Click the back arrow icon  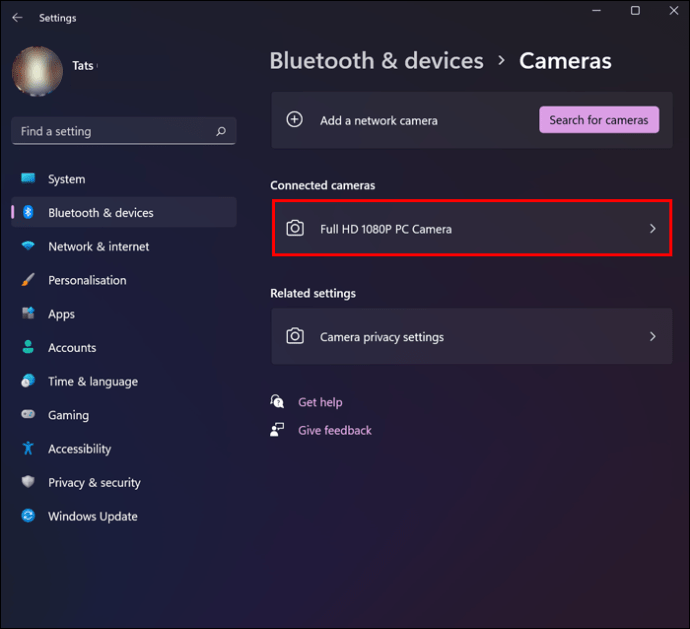pyautogui.click(x=17, y=18)
